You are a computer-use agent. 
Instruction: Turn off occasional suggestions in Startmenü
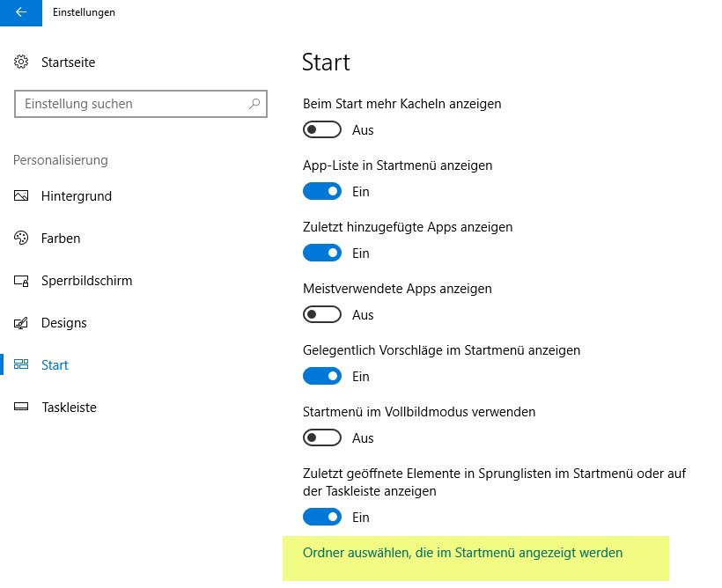[322, 377]
